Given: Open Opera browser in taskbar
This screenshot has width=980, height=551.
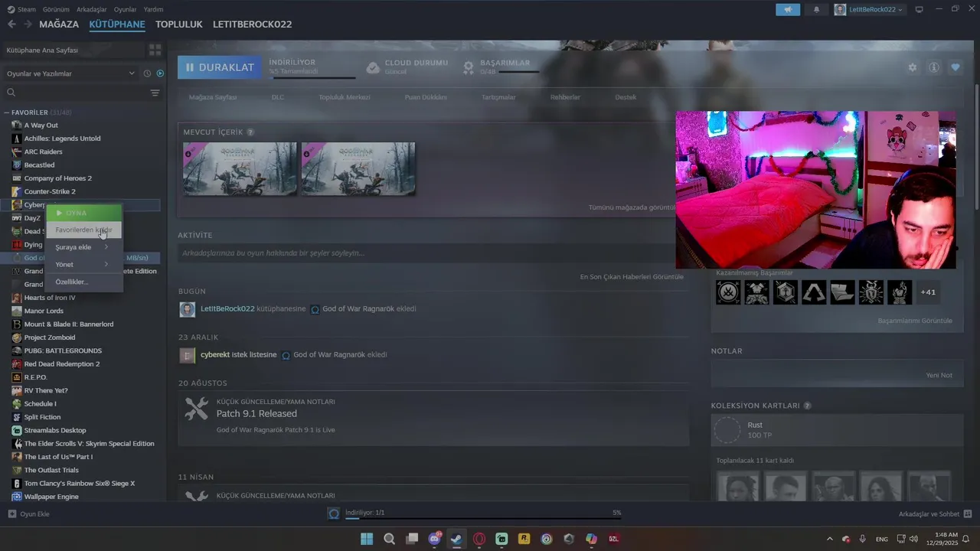Looking at the screenshot, I should (x=479, y=539).
